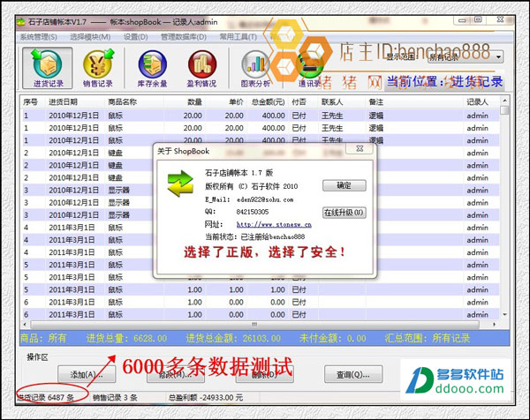Click the ShopBook app icon in title bar
The image size is (530, 420).
[x=20, y=22]
